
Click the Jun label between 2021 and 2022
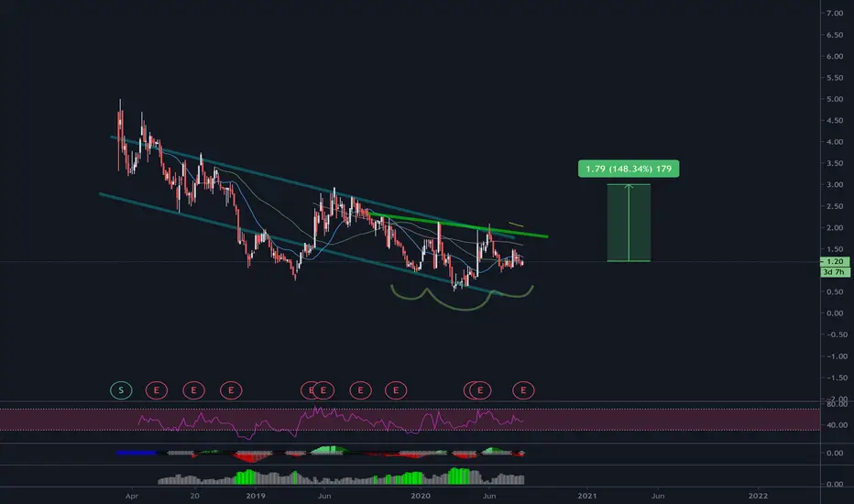(658, 496)
